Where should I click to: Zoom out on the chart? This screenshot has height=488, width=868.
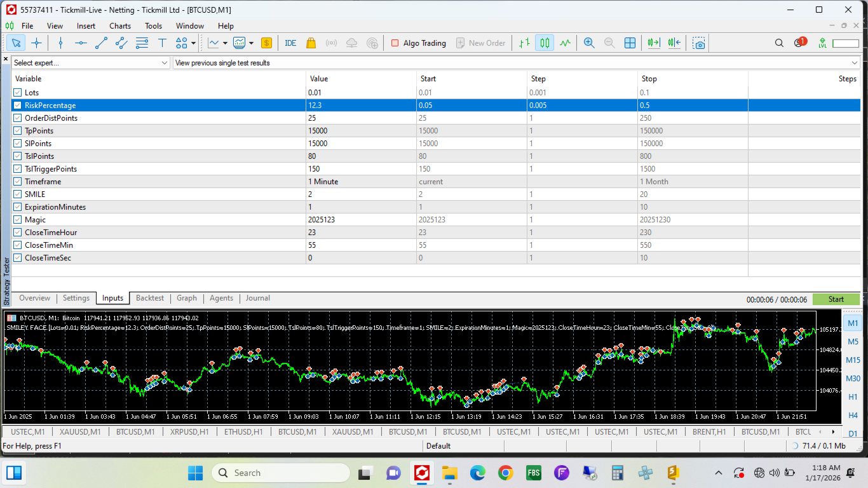[x=609, y=43]
